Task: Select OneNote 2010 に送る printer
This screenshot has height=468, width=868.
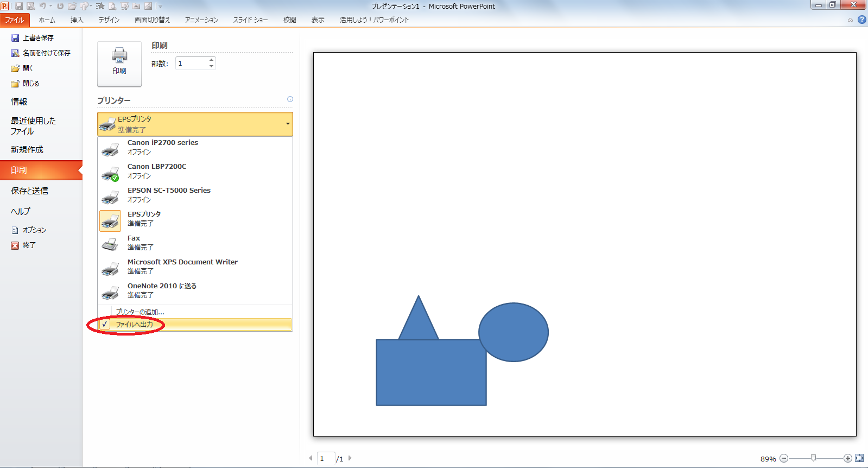Action: coord(195,290)
